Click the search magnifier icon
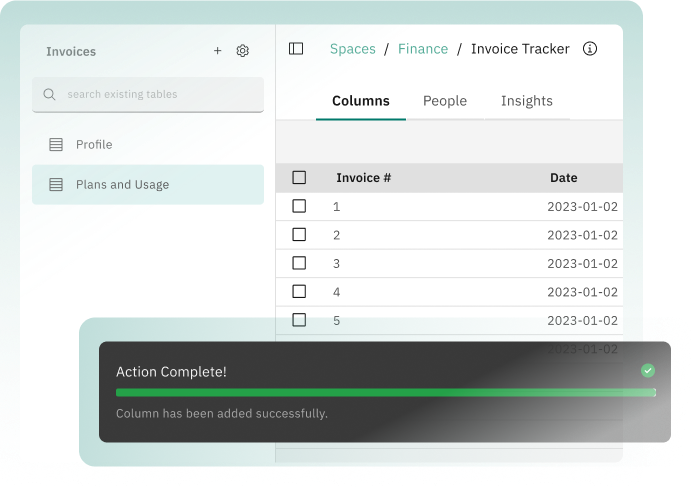Image resolution: width=691 pixels, height=487 pixels. tap(49, 94)
